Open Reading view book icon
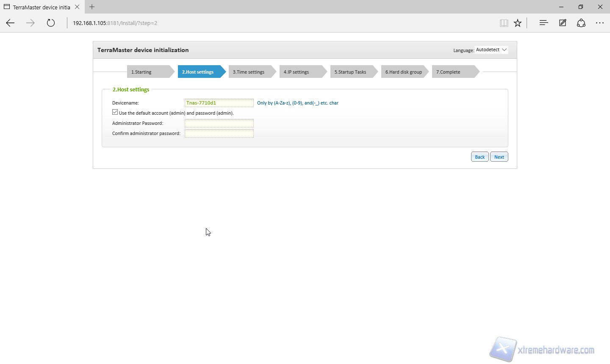The image size is (610, 364). point(504,23)
